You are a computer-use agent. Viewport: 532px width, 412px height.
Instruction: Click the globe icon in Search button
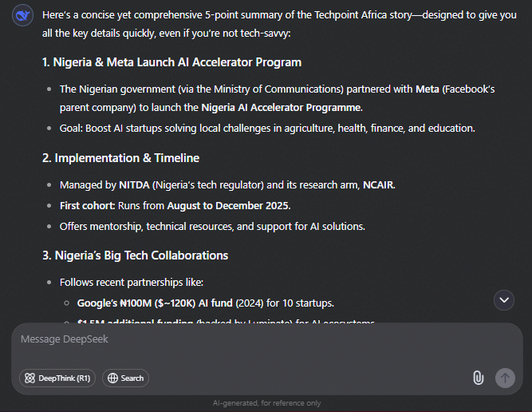[x=112, y=378]
